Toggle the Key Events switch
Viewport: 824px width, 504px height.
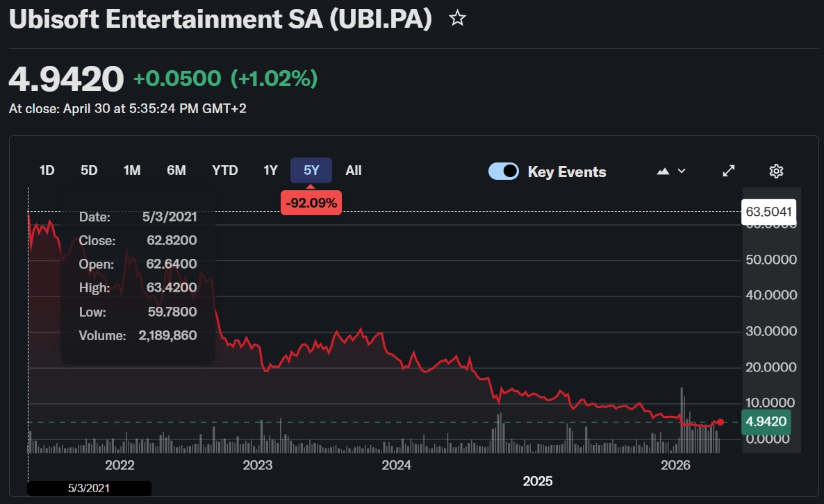pos(504,171)
